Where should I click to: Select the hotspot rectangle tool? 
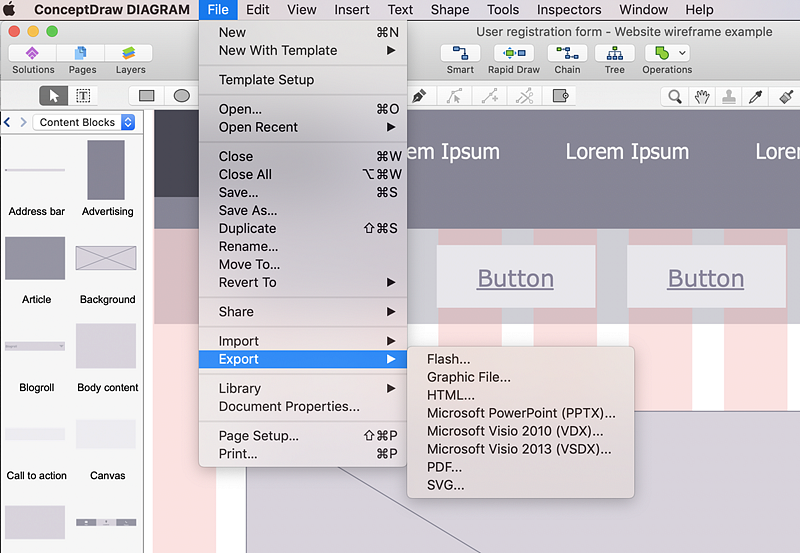(x=560, y=96)
